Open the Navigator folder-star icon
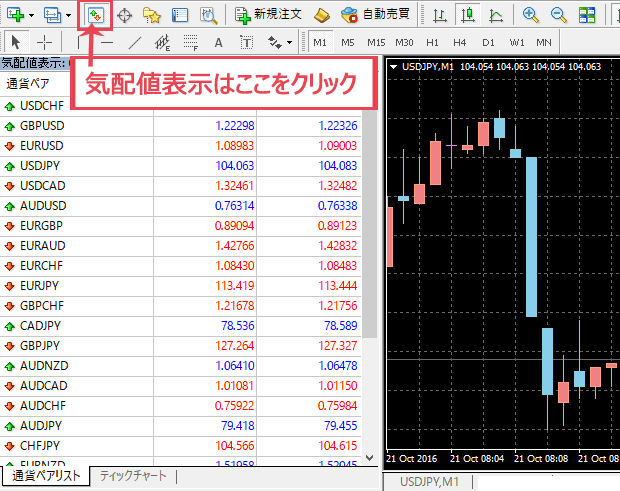Viewport: 620px width, 491px height. [152, 15]
